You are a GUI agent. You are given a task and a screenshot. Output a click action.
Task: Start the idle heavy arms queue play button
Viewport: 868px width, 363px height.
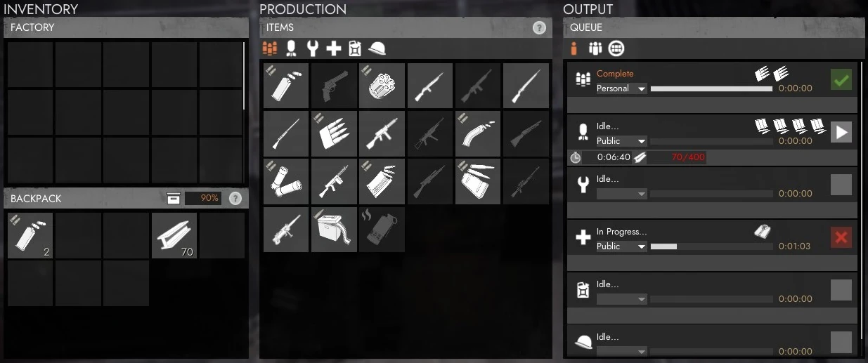(x=841, y=132)
